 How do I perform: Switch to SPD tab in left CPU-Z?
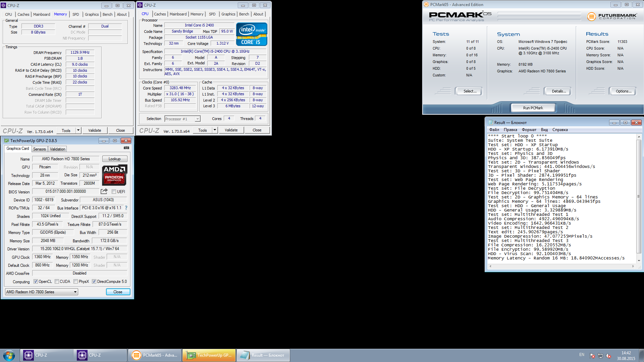(76, 14)
